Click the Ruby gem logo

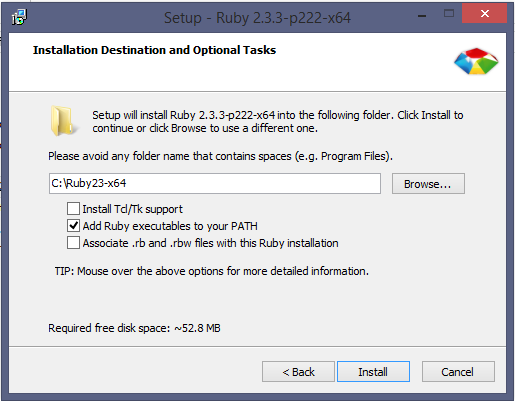point(476,61)
